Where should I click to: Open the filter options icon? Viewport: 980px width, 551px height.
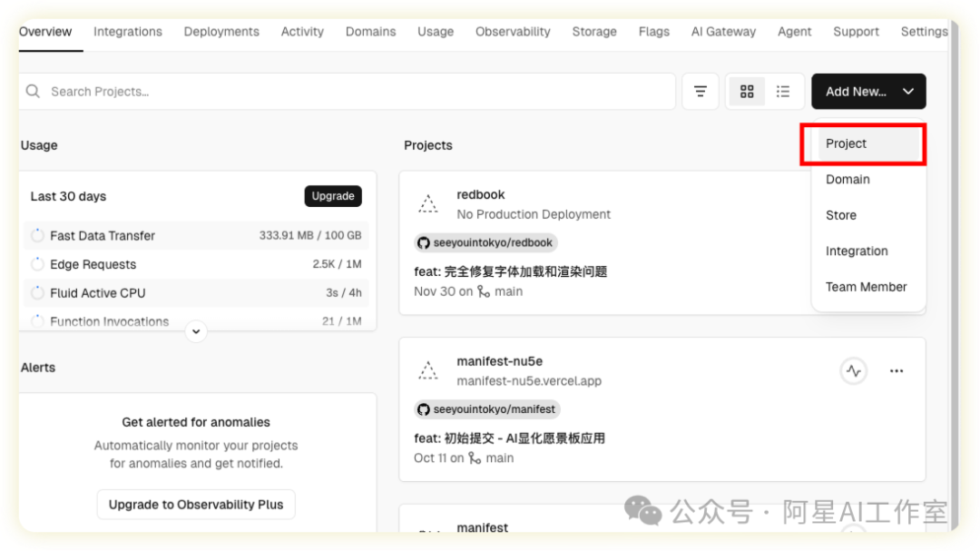coord(700,92)
